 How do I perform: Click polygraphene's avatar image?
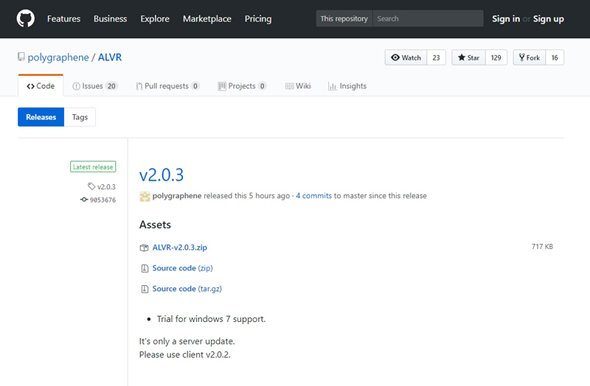click(x=144, y=196)
